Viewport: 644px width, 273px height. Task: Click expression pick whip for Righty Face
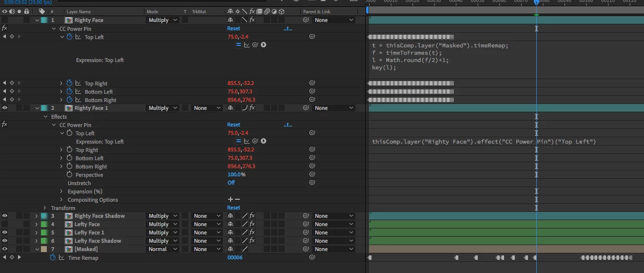coord(255,45)
